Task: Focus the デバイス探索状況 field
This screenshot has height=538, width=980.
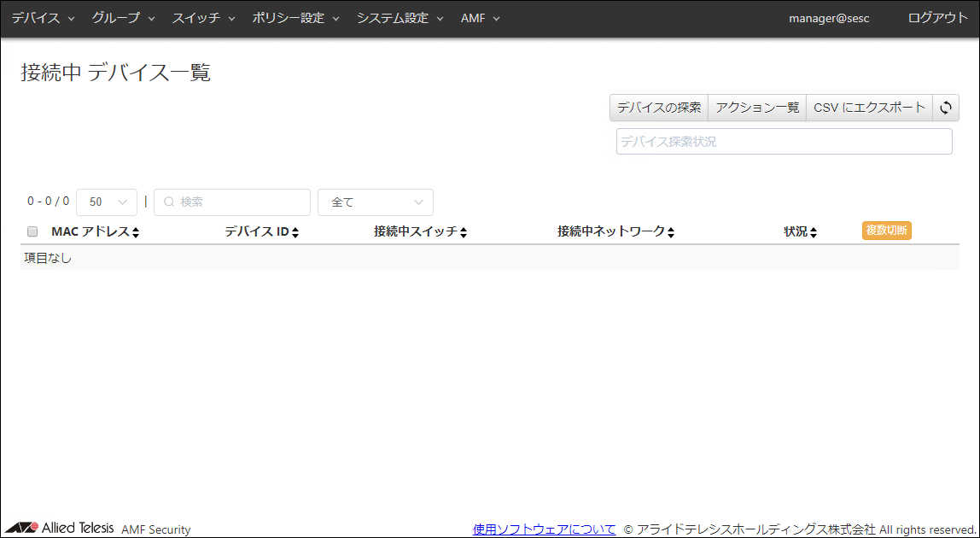Action: point(784,142)
